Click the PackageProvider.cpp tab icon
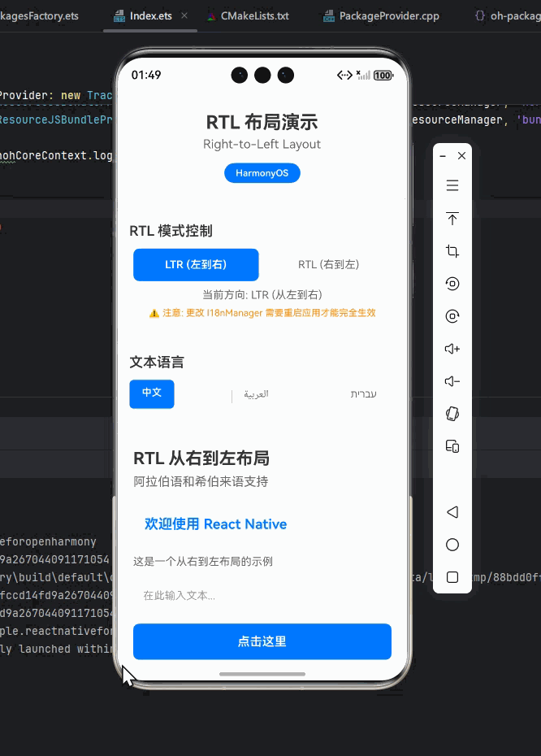Viewport: 541px width, 756px height. tap(329, 17)
